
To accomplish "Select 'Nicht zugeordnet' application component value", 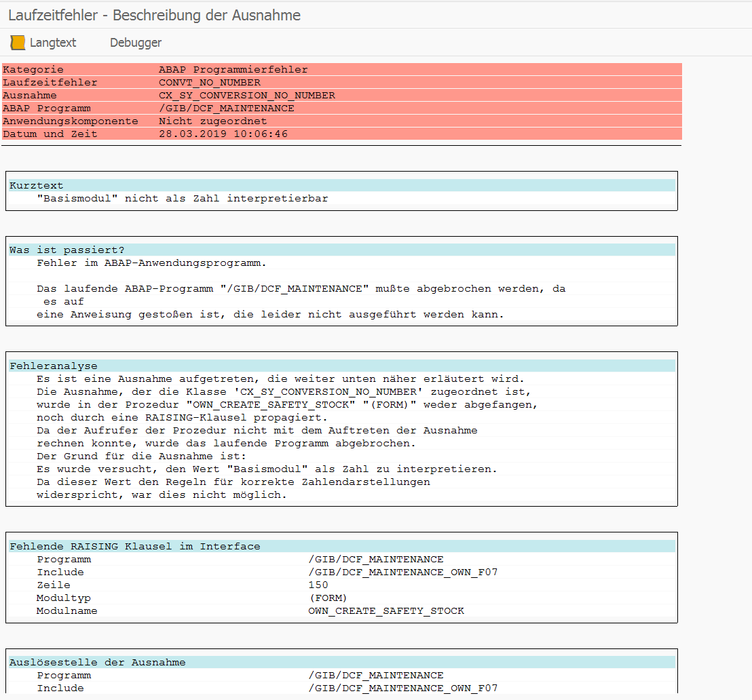I will 212,121.
